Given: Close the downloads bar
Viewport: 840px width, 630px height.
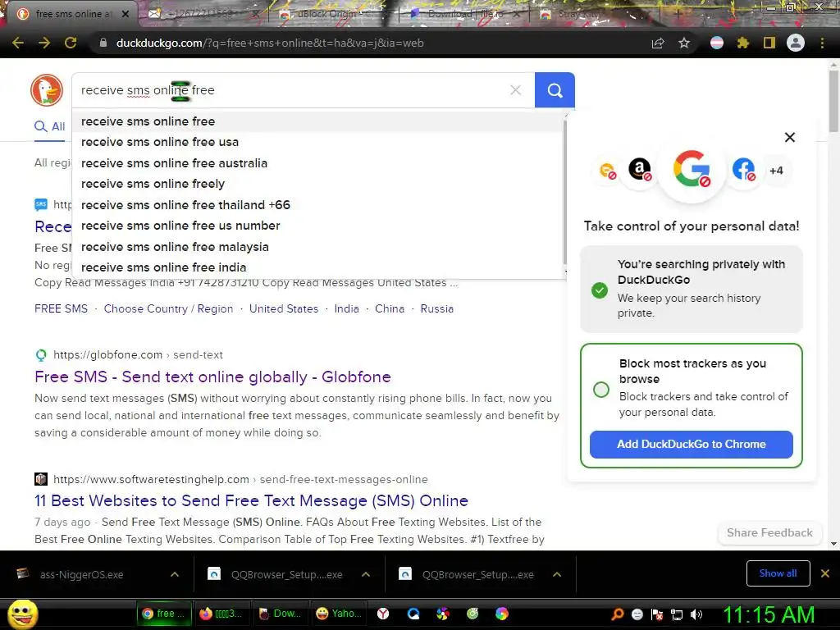Looking at the screenshot, I should point(825,573).
